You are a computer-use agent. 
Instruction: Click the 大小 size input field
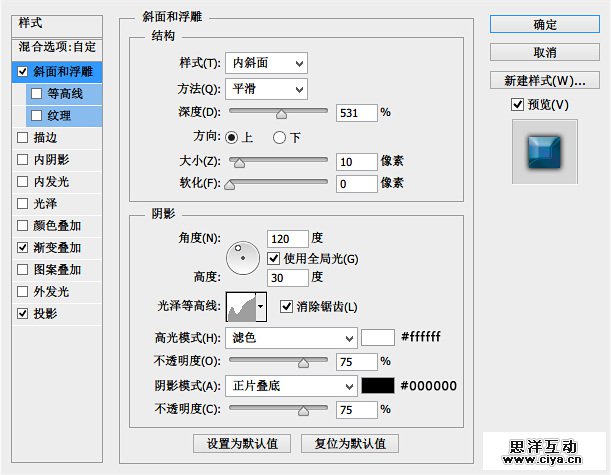pos(357,162)
